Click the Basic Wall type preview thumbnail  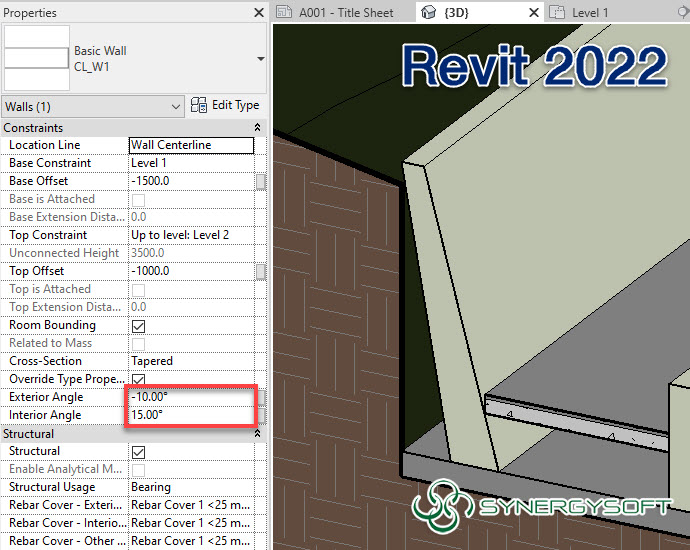(x=36, y=59)
